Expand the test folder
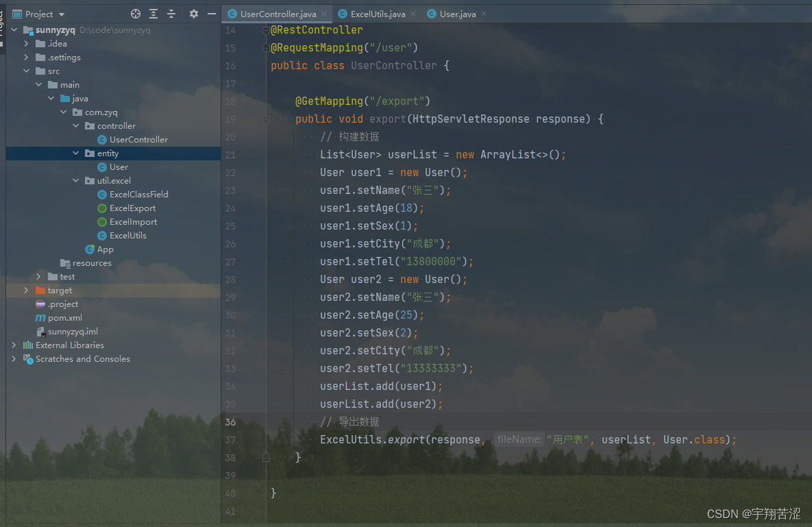The image size is (812, 527). pyautogui.click(x=39, y=277)
